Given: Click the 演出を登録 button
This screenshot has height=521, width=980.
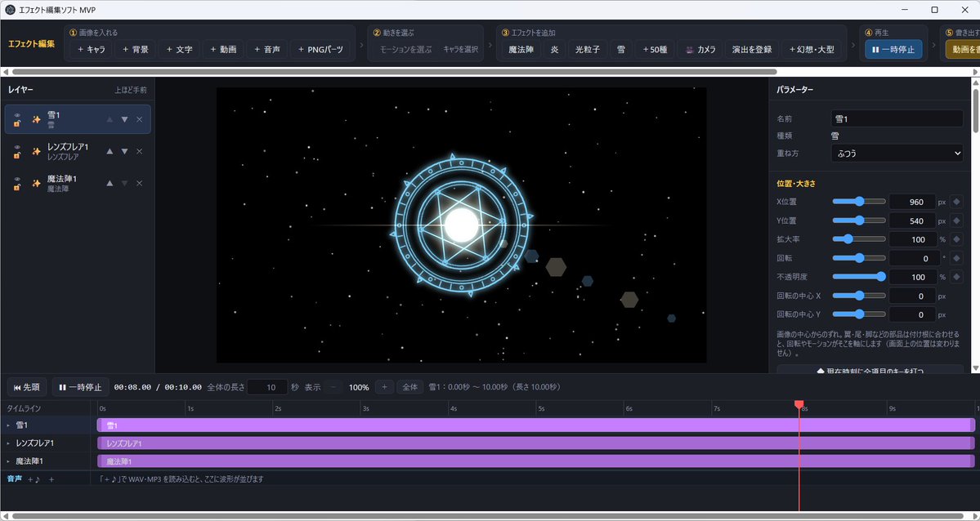Looking at the screenshot, I should pyautogui.click(x=753, y=49).
